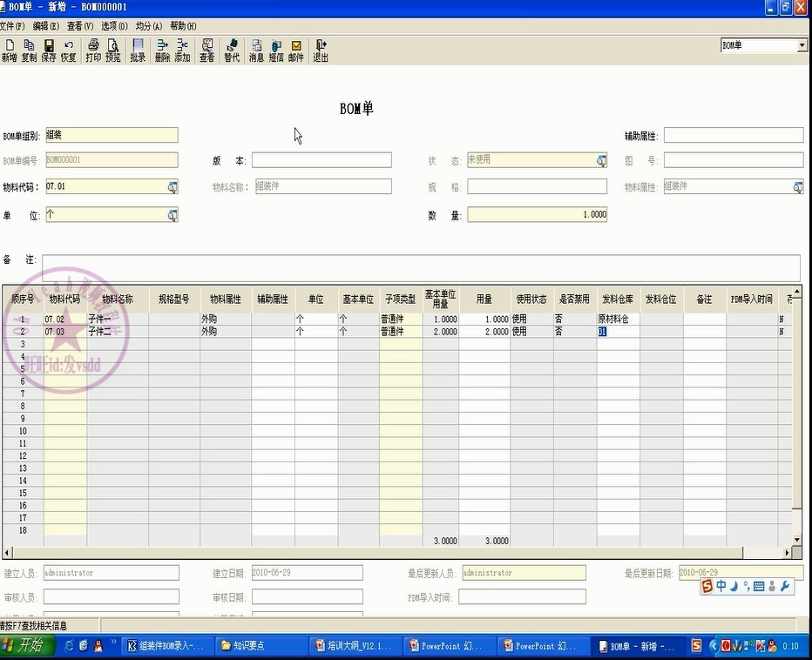Save the BOM with the 保存 icon
The image size is (812, 660).
49,51
